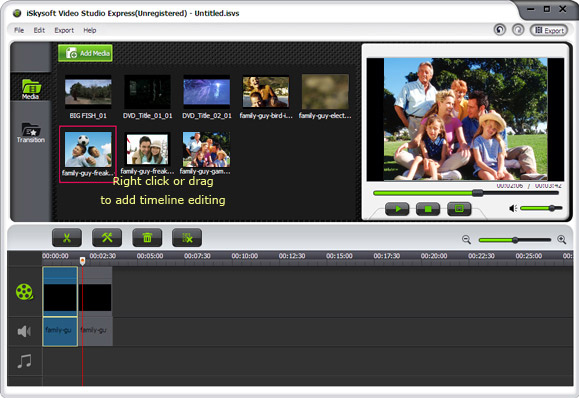Image resolution: width=579 pixels, height=398 pixels.
Task: Click the preview progress slider handle
Action: (477, 193)
